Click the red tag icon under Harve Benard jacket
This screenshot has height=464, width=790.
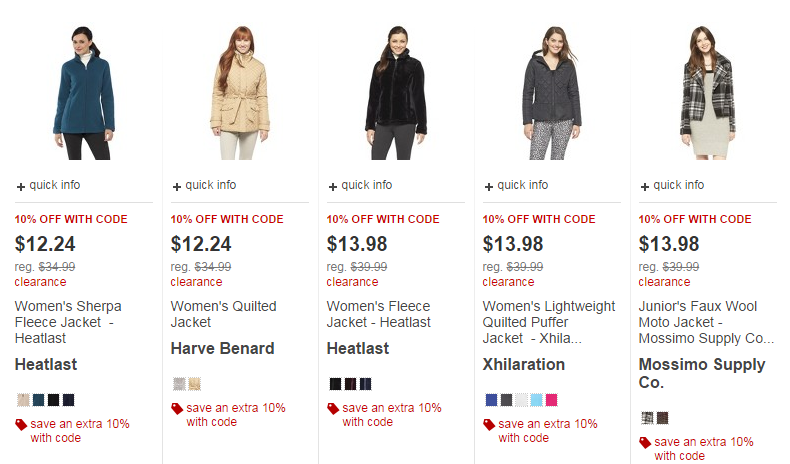tap(178, 408)
